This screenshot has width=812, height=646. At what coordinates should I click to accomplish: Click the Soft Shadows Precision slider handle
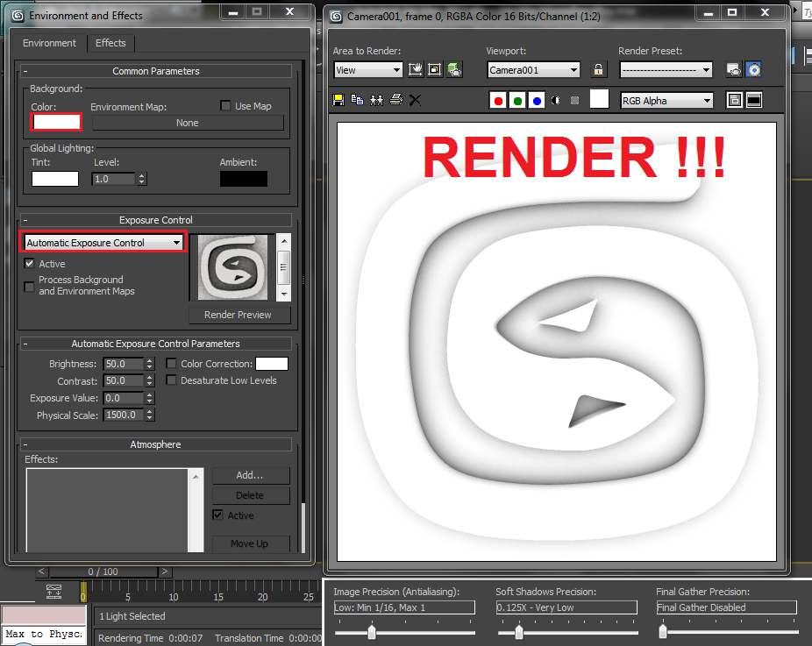pos(519,632)
